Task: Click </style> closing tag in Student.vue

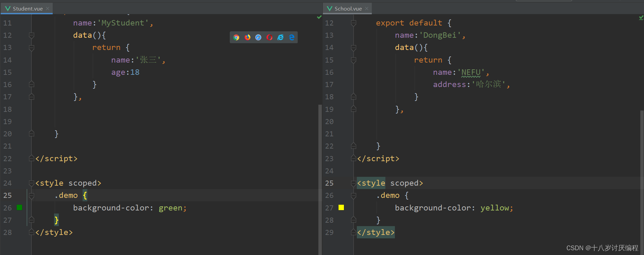Action: point(54,232)
